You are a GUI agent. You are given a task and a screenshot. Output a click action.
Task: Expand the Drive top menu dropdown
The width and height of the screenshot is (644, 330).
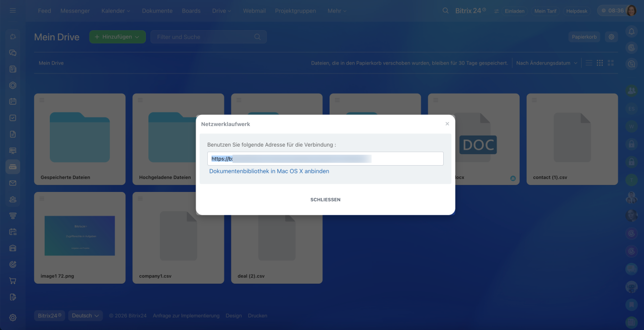[x=221, y=11]
